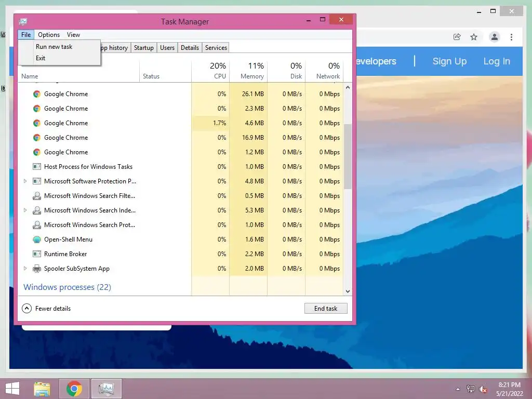Click Host Process for Windows Tasks icon
532x399 pixels.
(37, 167)
